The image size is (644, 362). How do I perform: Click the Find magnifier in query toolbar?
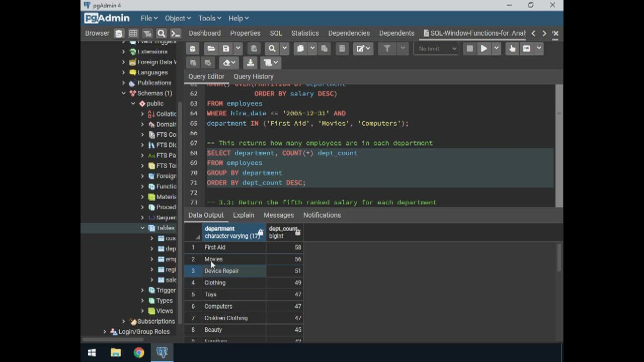coord(272,49)
